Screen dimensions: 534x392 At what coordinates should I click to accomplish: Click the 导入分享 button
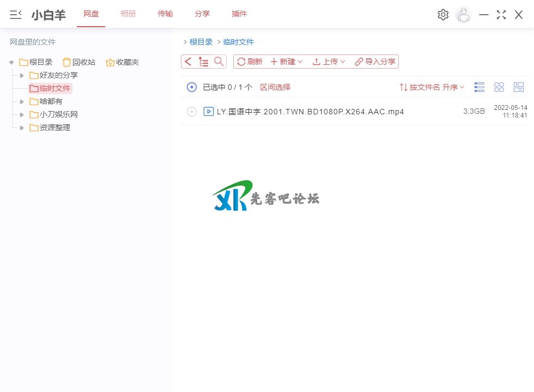[x=375, y=62]
